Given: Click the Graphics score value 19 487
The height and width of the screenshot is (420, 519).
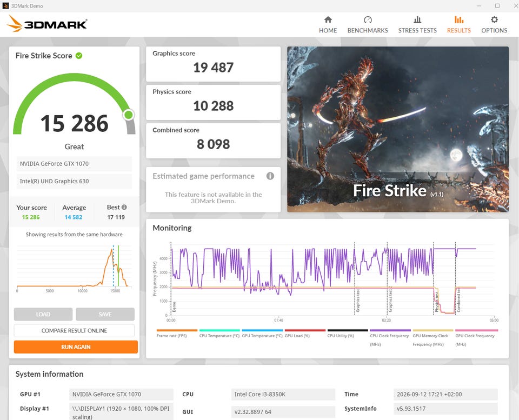Looking at the screenshot, I should click(x=213, y=68).
